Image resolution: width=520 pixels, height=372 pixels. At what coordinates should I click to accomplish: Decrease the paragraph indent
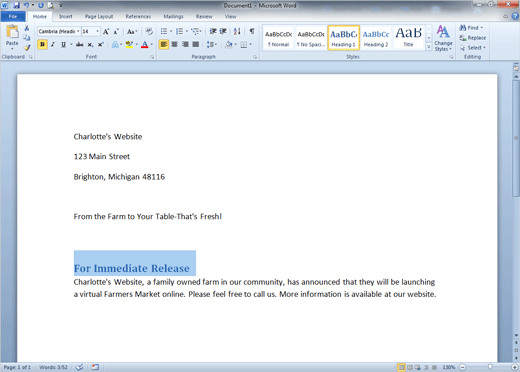pos(213,31)
